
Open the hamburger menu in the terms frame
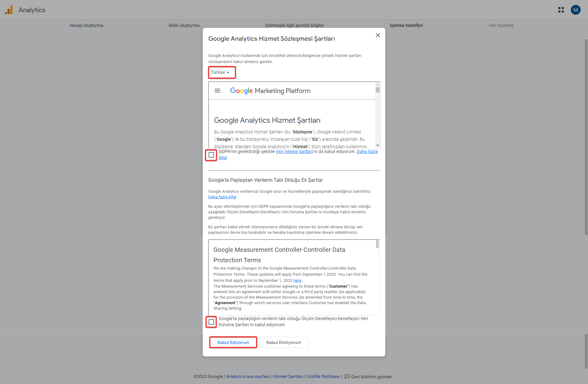pos(217,91)
